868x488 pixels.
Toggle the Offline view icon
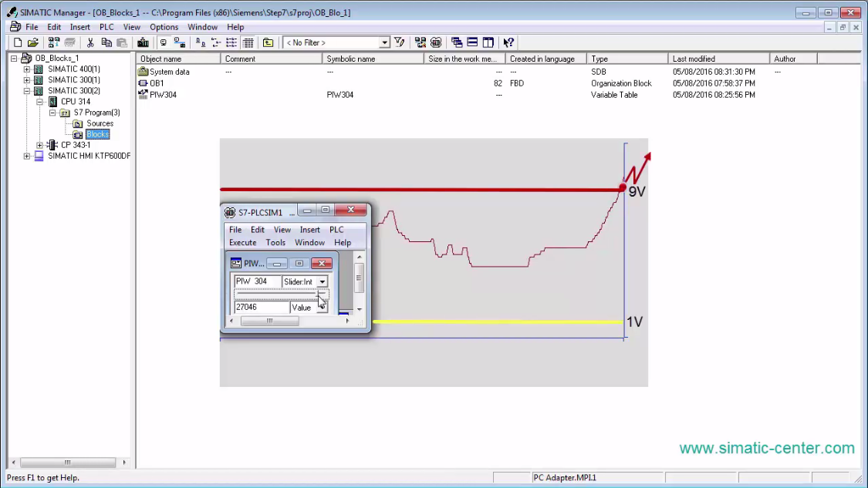point(179,42)
